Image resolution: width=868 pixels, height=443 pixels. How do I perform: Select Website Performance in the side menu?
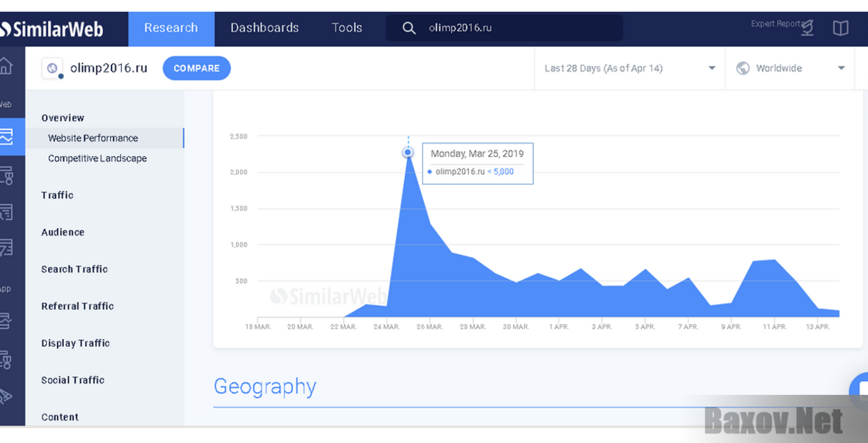(x=104, y=138)
